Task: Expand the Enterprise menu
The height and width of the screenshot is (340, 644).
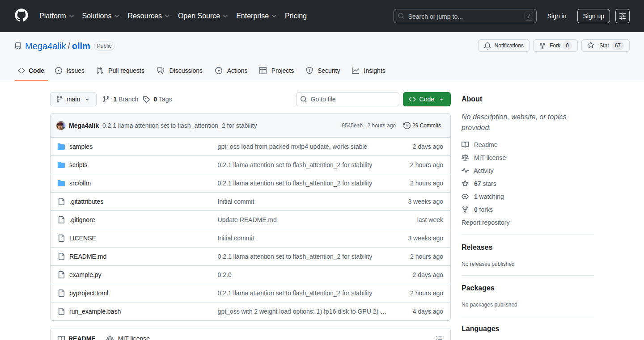Action: (x=256, y=16)
